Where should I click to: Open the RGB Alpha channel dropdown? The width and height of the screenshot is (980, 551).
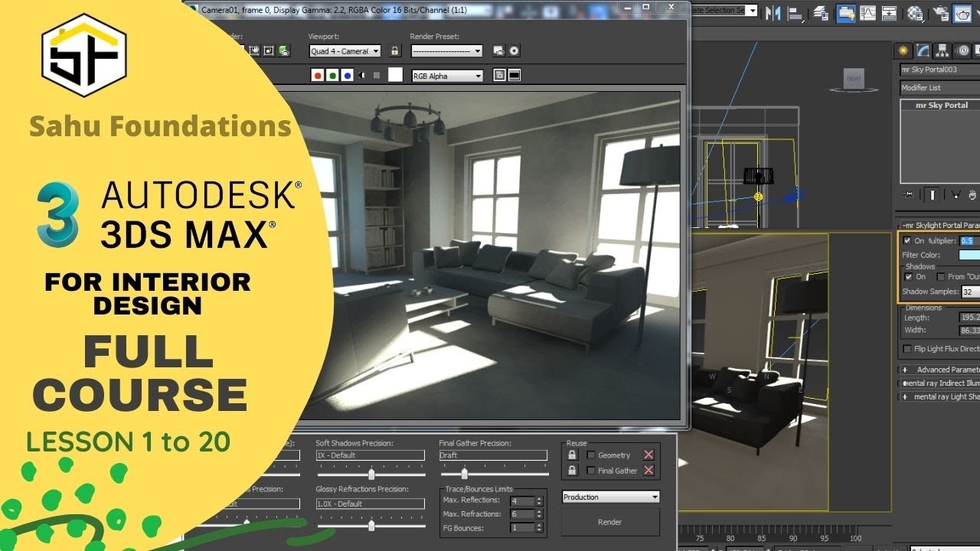(x=448, y=76)
